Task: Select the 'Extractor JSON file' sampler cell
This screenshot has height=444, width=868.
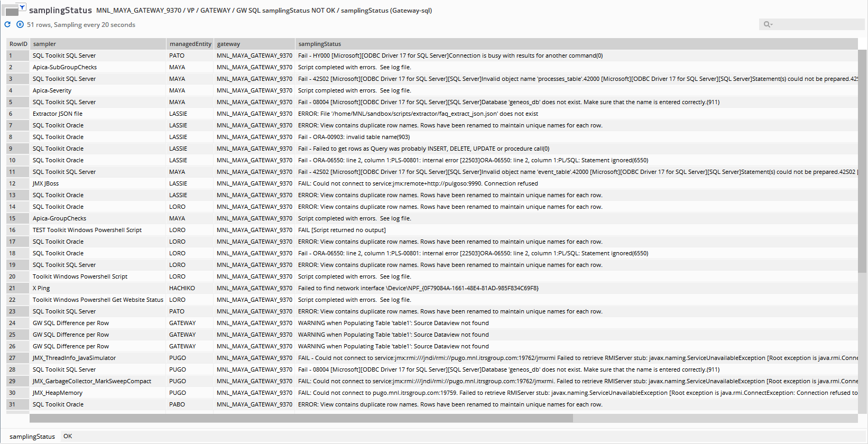Action: tap(58, 114)
